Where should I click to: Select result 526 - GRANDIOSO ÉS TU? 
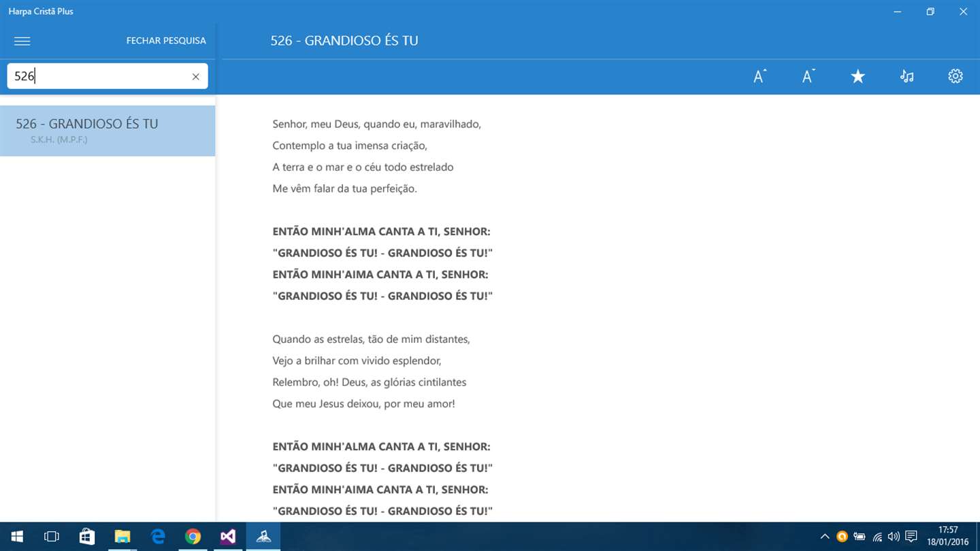click(108, 131)
